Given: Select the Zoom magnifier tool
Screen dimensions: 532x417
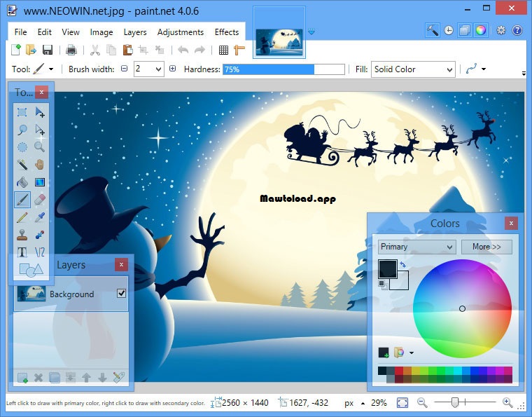Looking at the screenshot, I should 40,147.
